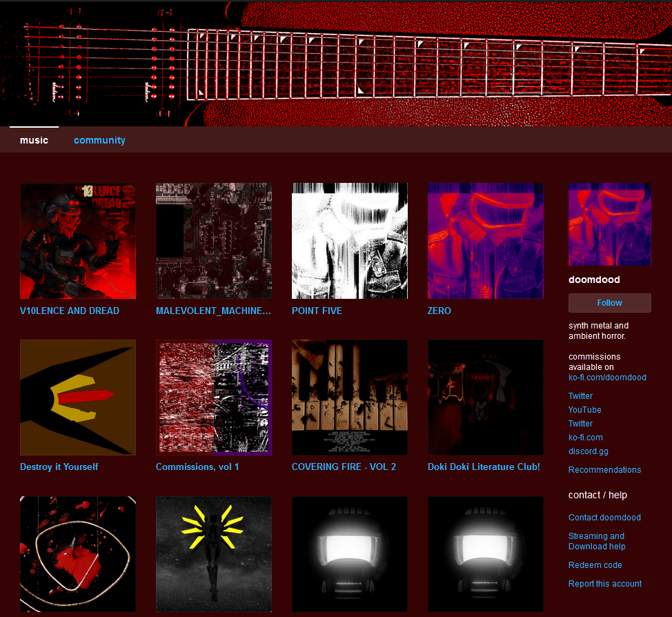Image resolution: width=672 pixels, height=617 pixels.
Task: View the Recommendations link
Action: [x=604, y=470]
